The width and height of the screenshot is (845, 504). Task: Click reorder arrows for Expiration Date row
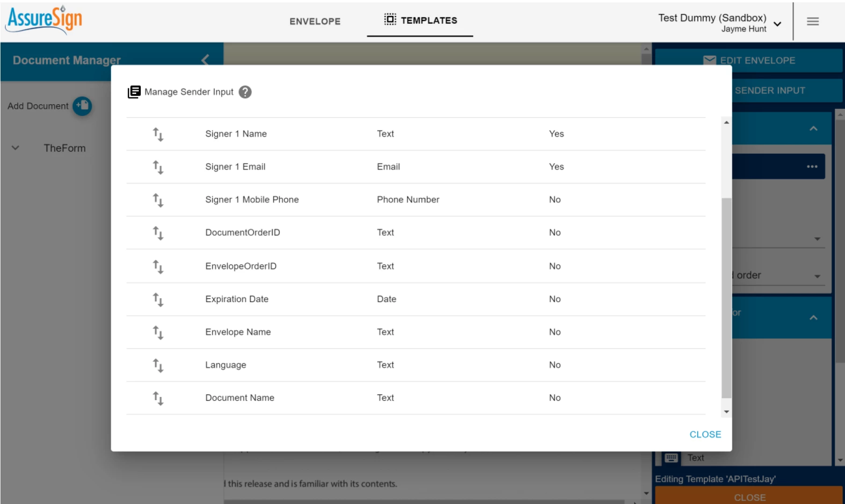pos(158,300)
